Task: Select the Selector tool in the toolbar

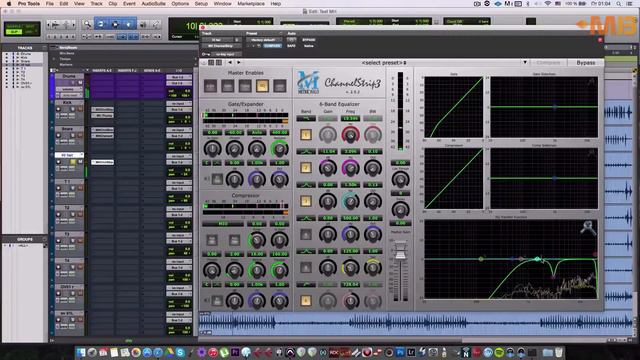Action: (x=115, y=24)
